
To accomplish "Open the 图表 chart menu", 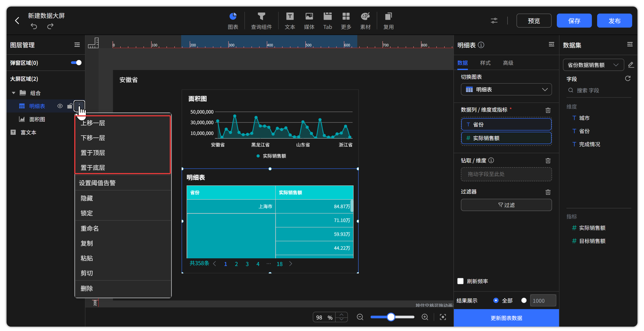I will click(x=233, y=21).
